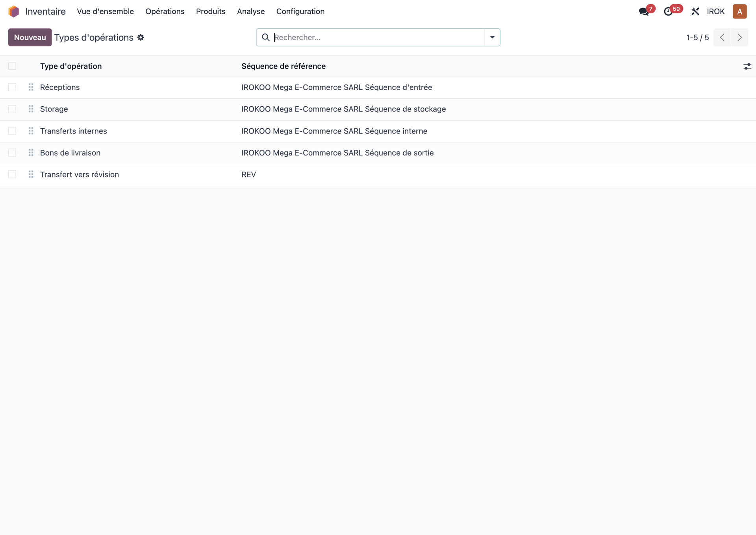Click the REV sequence cell
This screenshot has height=535, width=756.
click(249, 174)
